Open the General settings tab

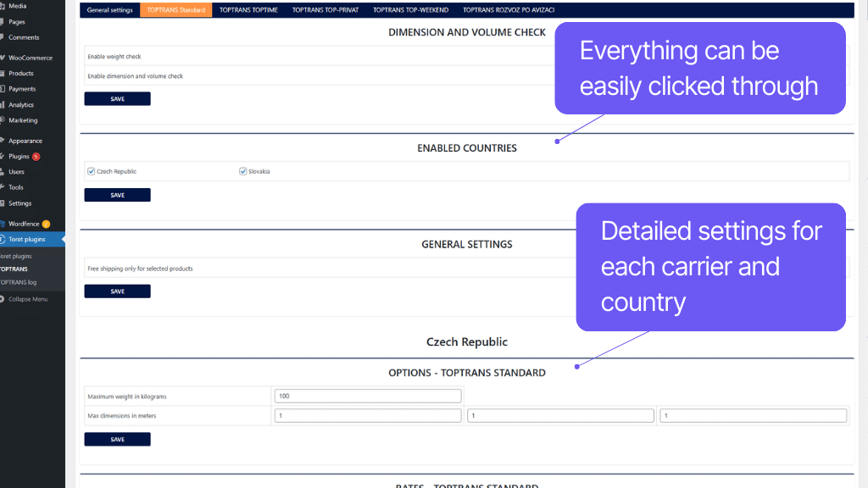(109, 10)
